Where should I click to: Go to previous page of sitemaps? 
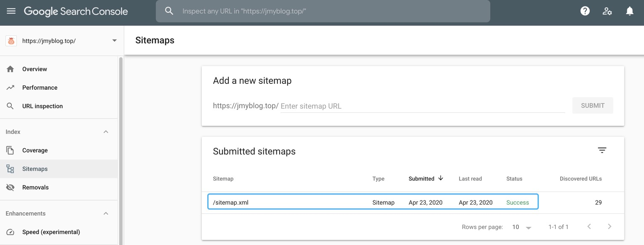coord(589,226)
